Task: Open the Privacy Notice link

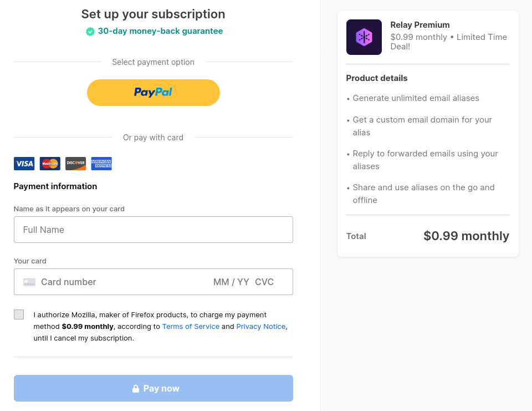Action: (261, 327)
